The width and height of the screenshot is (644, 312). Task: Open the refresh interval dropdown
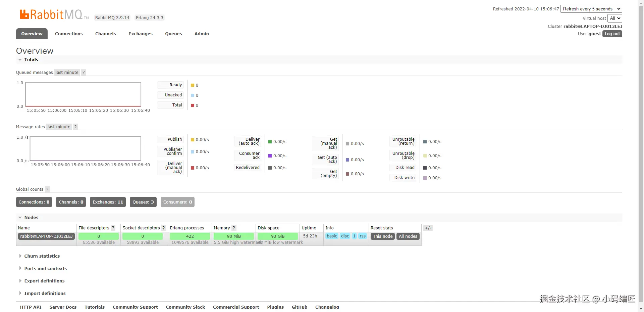click(x=591, y=9)
